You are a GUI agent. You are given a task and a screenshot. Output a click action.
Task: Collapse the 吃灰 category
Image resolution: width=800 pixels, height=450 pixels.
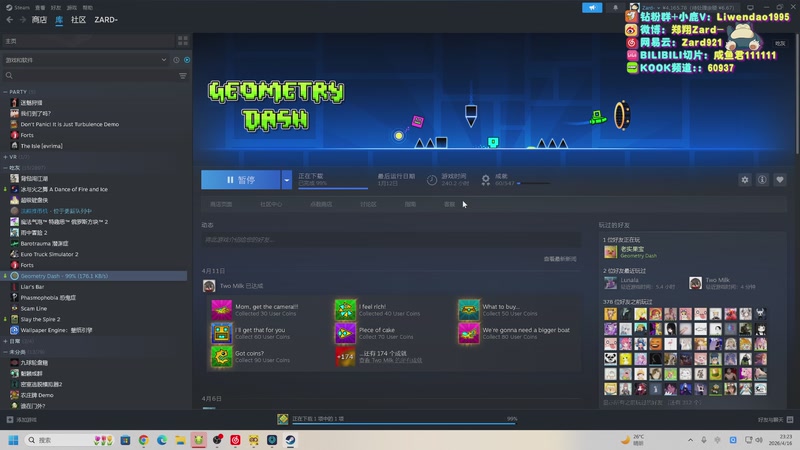[x=6, y=167]
